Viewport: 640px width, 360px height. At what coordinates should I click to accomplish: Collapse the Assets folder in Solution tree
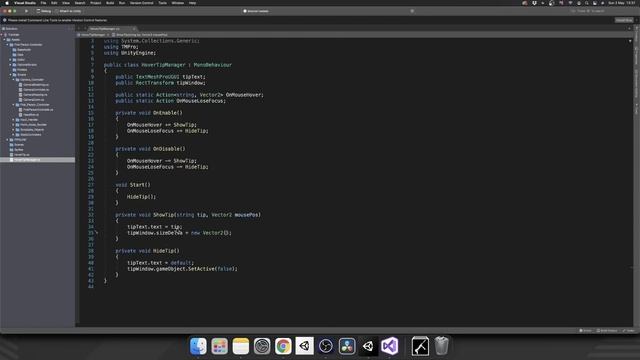click(5, 40)
